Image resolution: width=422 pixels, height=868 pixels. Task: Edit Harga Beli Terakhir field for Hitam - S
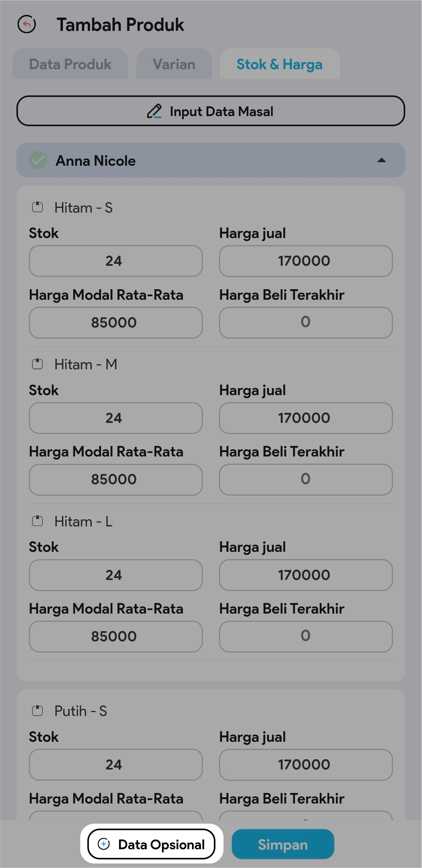tap(306, 322)
